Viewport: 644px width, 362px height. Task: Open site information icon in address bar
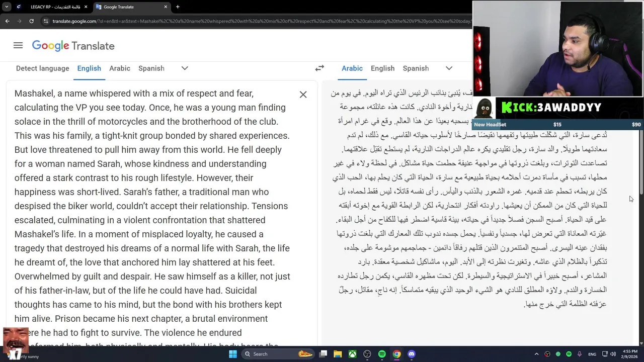pyautogui.click(x=46, y=21)
